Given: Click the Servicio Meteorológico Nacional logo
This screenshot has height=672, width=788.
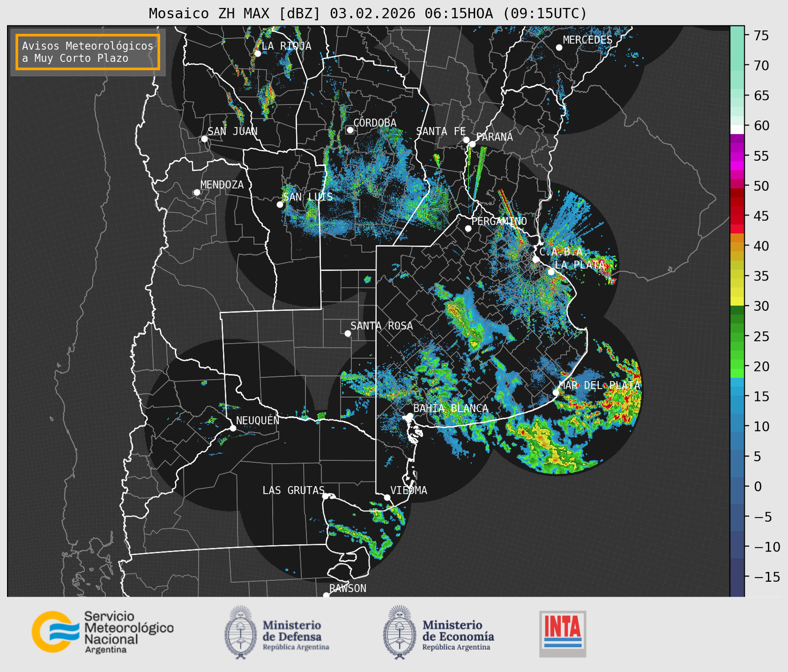Looking at the screenshot, I should click(x=102, y=632).
